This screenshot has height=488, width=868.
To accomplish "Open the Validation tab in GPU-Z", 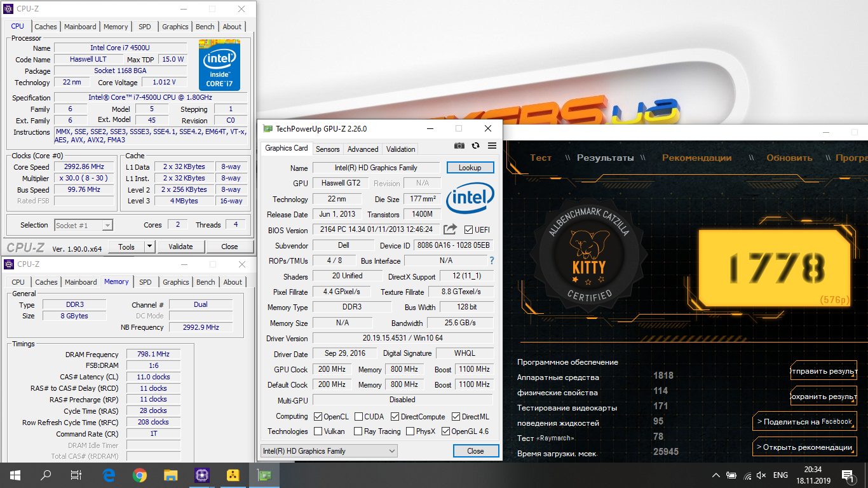I will pyautogui.click(x=400, y=149).
